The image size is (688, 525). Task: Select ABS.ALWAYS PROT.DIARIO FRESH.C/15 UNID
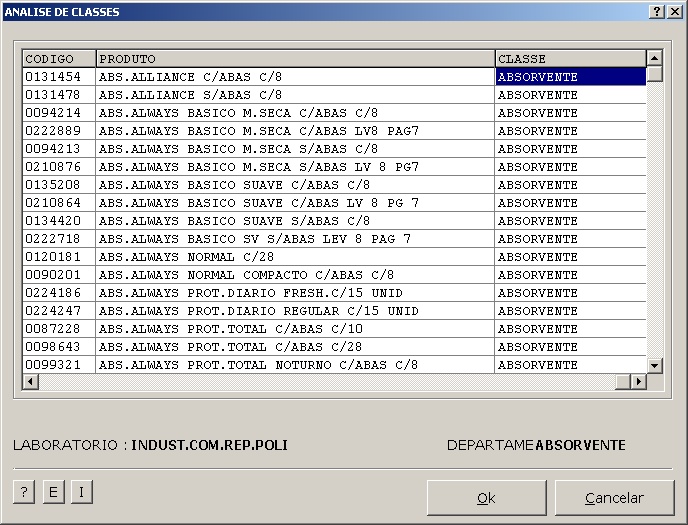pos(295,293)
